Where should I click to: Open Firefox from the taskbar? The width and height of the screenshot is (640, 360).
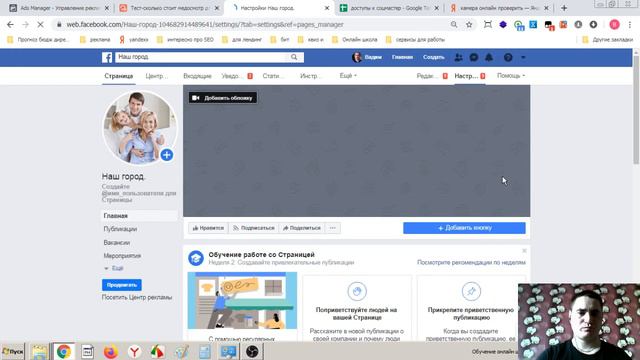point(110,351)
